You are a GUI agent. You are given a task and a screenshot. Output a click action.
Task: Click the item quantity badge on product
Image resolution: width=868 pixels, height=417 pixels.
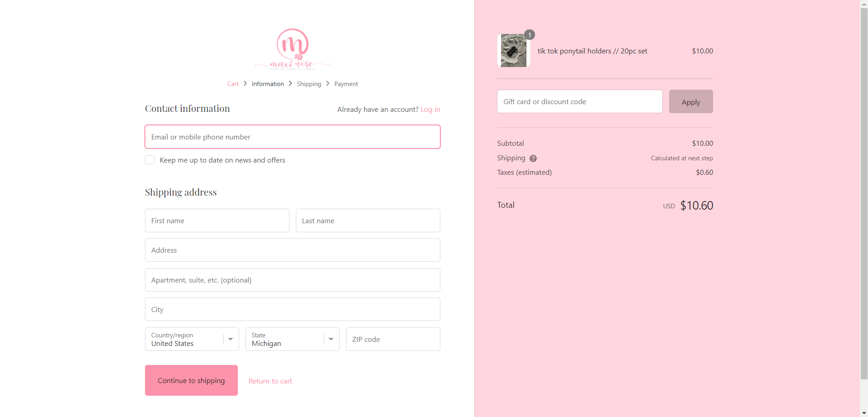(530, 35)
